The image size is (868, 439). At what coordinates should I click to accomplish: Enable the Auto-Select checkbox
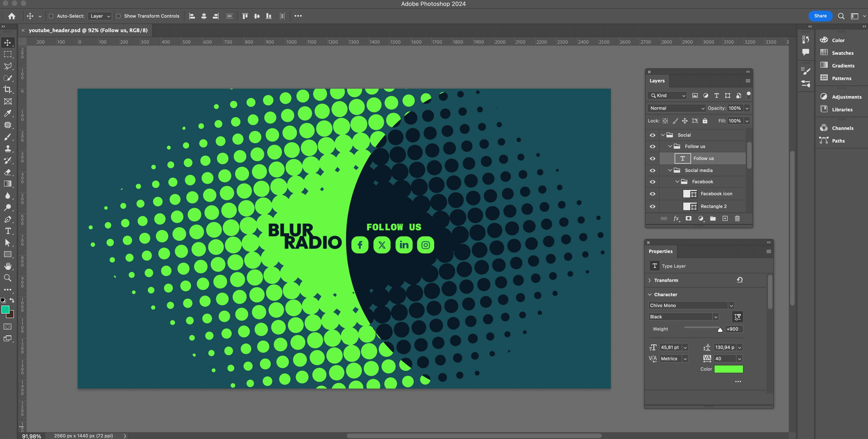pyautogui.click(x=51, y=16)
